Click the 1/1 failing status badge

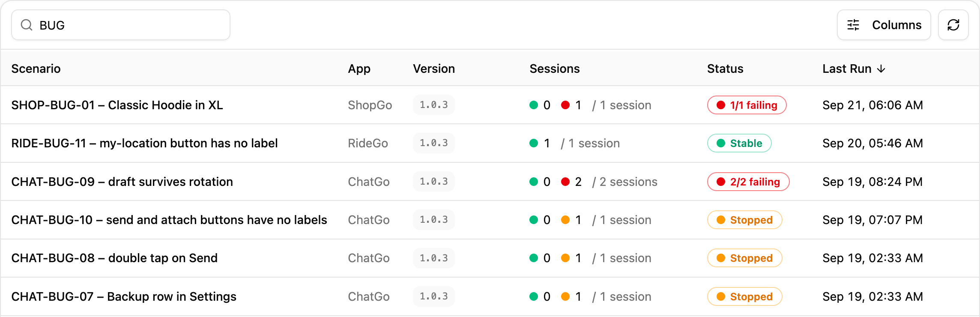tap(747, 105)
